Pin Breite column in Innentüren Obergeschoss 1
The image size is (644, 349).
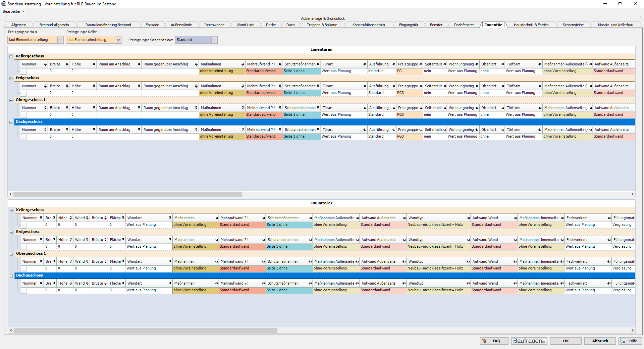67,108
